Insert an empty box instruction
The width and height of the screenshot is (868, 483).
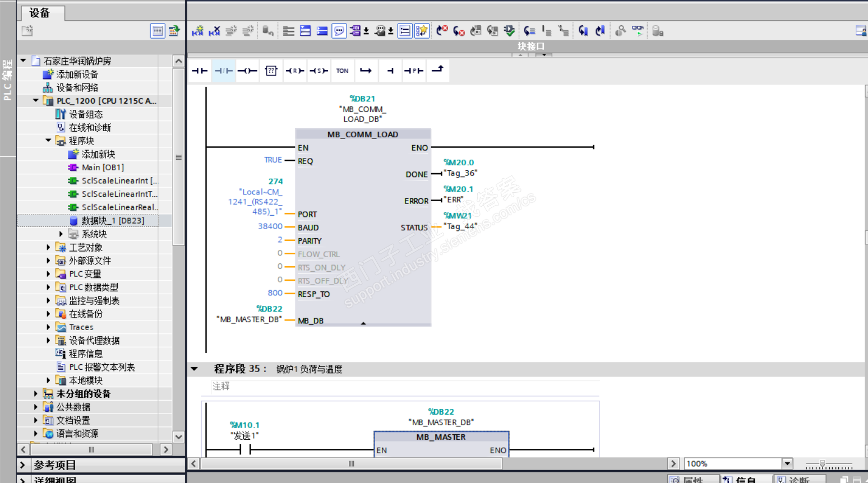(x=271, y=71)
